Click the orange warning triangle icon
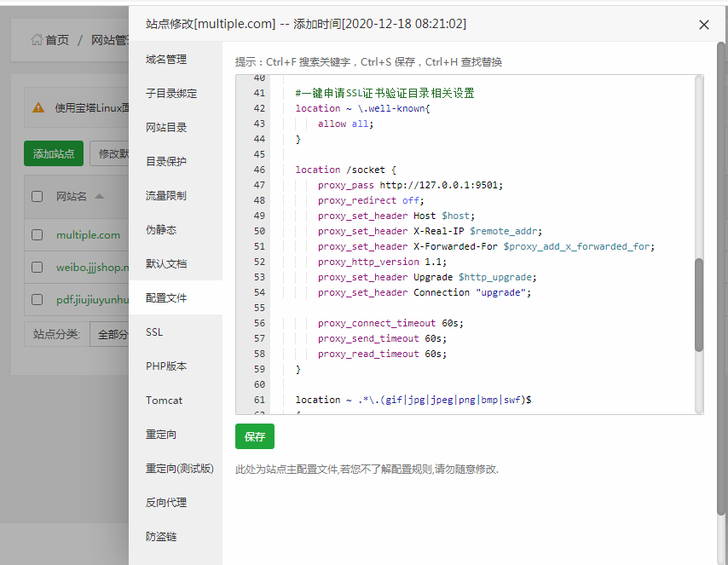The height and width of the screenshot is (565, 728). point(38,108)
